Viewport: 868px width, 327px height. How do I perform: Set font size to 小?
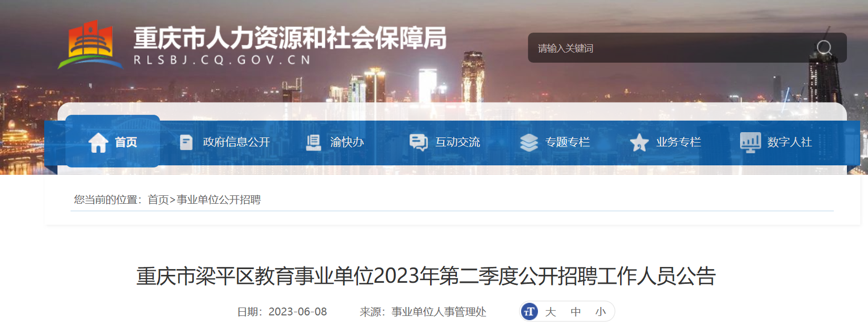point(601,312)
